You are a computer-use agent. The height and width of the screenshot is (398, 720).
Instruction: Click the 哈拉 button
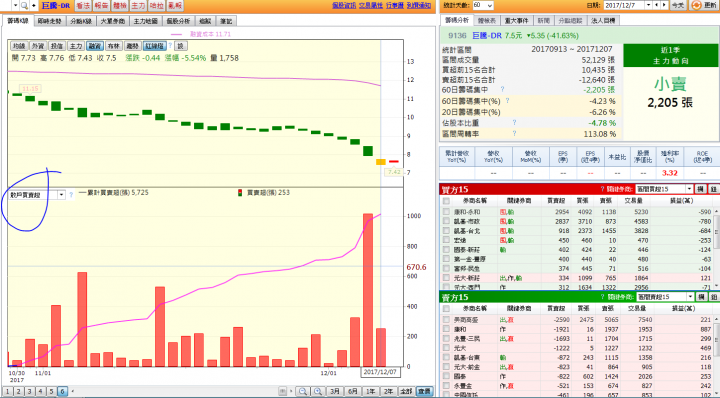157,6
